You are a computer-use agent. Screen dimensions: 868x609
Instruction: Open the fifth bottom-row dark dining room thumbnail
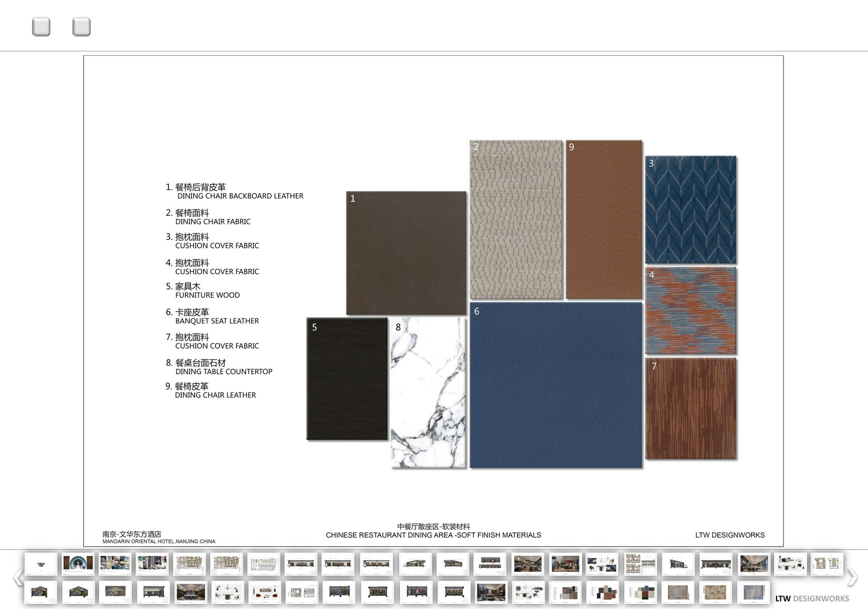pyautogui.click(x=190, y=592)
